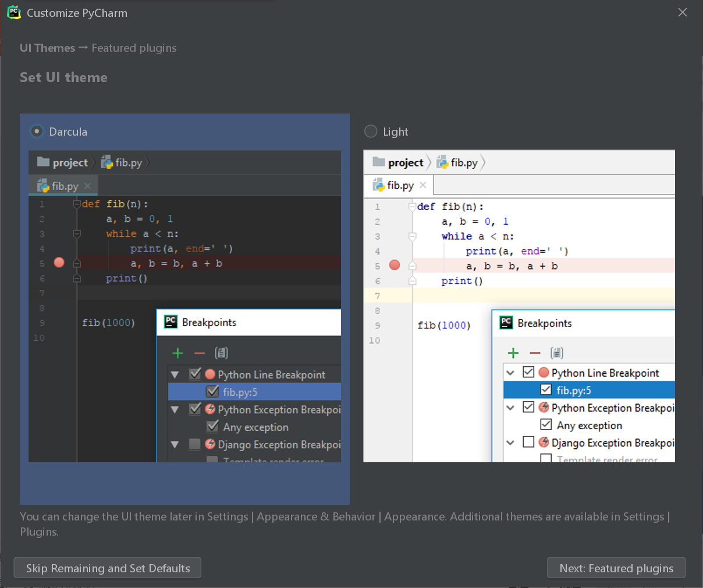
Task: Select the Light theme radio button
Action: point(371,131)
